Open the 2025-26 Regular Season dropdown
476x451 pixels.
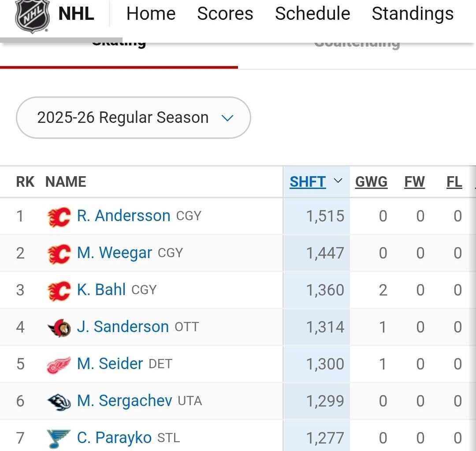tap(133, 117)
